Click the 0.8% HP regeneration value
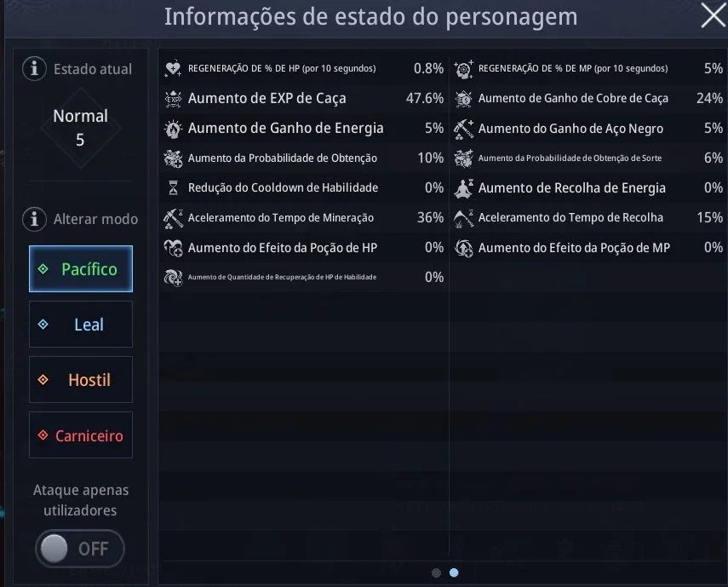 pyautogui.click(x=428, y=69)
